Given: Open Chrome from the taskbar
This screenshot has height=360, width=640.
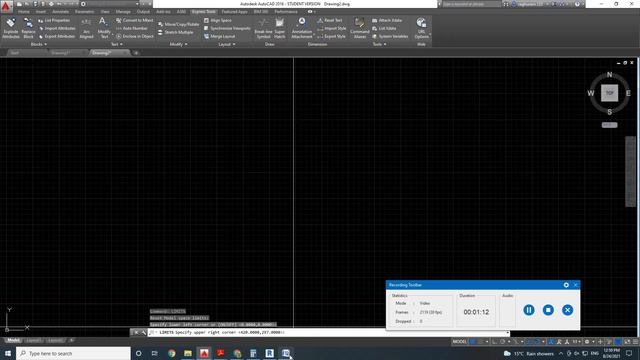Looking at the screenshot, I should coord(171,353).
